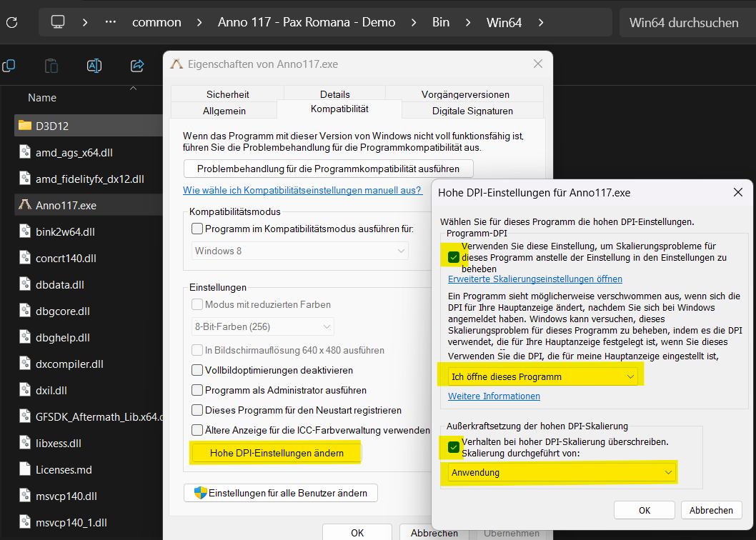This screenshot has width=756, height=540.
Task: Uncheck Verhalten bei hoher DPI-Skalierung überschreiben
Action: (453, 447)
